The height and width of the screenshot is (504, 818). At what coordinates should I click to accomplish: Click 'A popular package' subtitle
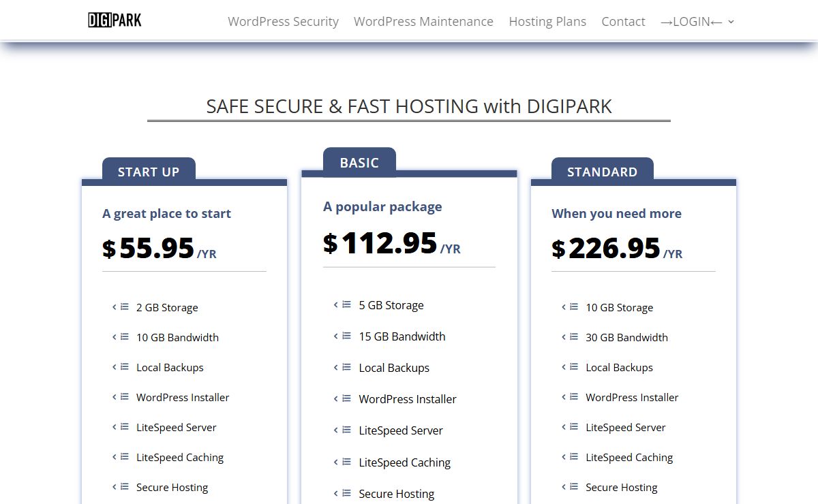coord(382,206)
